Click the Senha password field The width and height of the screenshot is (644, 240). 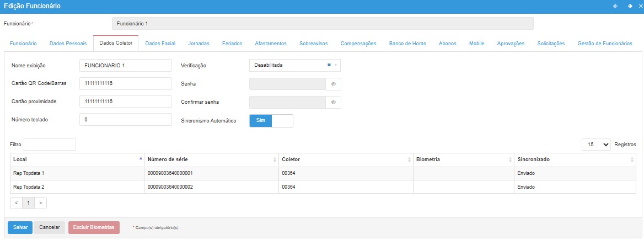coord(287,84)
